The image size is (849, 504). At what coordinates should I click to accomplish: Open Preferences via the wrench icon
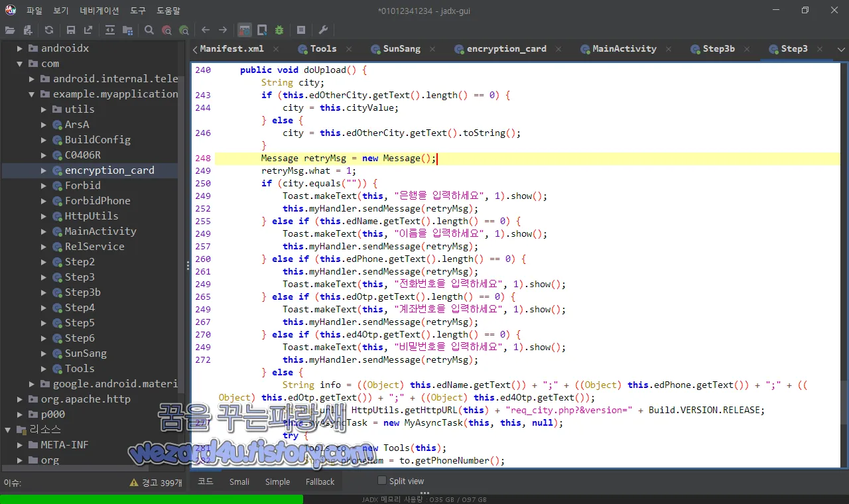click(x=323, y=30)
